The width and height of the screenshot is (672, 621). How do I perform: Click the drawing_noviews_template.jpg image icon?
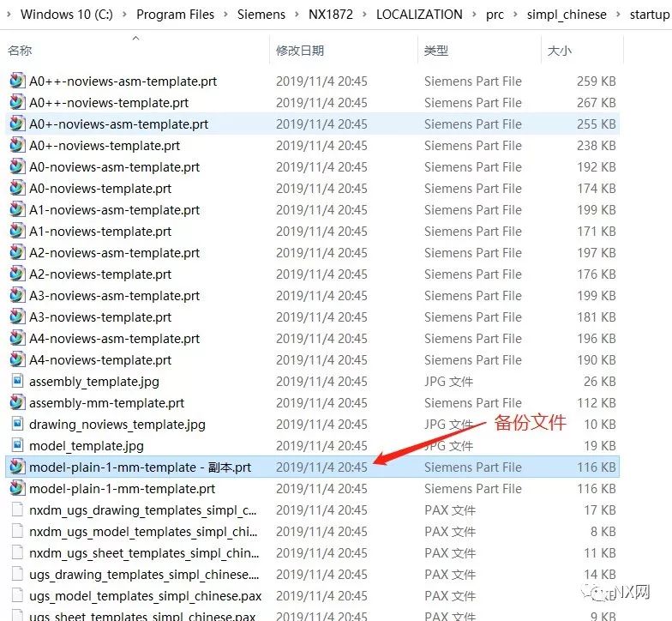17,424
